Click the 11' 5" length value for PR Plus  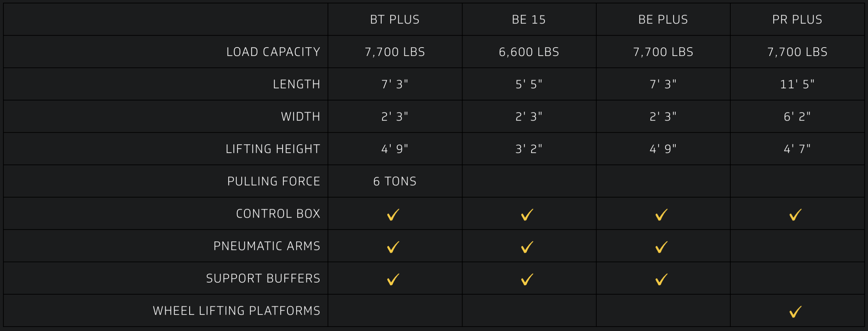(797, 84)
